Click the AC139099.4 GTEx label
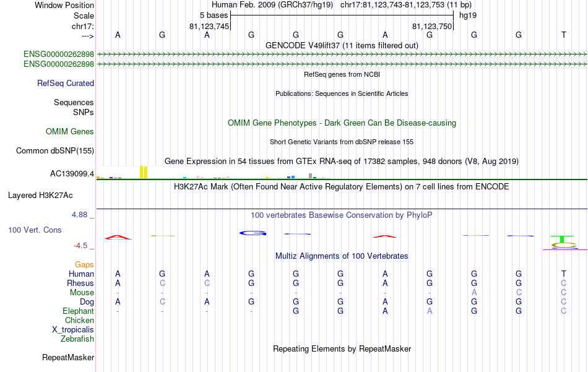Image resolution: width=588 pixels, height=372 pixels. coord(72,174)
